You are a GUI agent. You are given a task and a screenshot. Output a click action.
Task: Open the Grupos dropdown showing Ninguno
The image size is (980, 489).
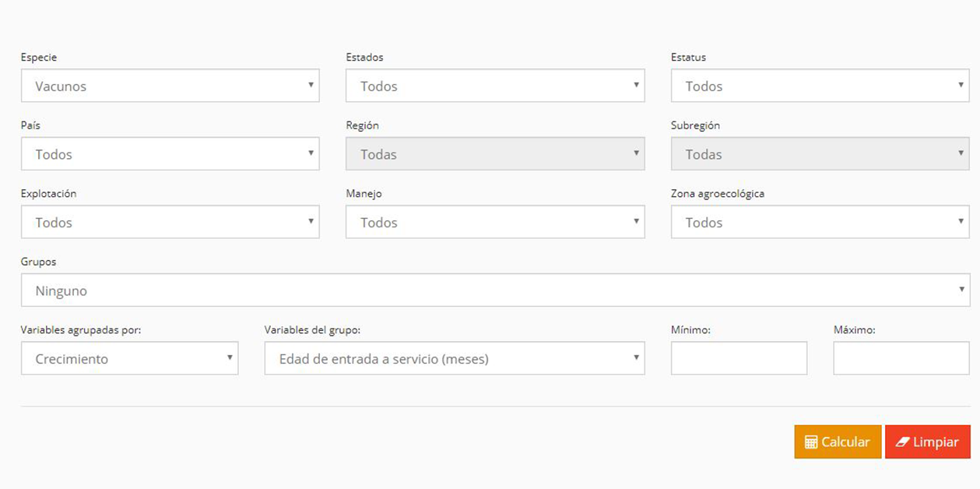click(495, 290)
